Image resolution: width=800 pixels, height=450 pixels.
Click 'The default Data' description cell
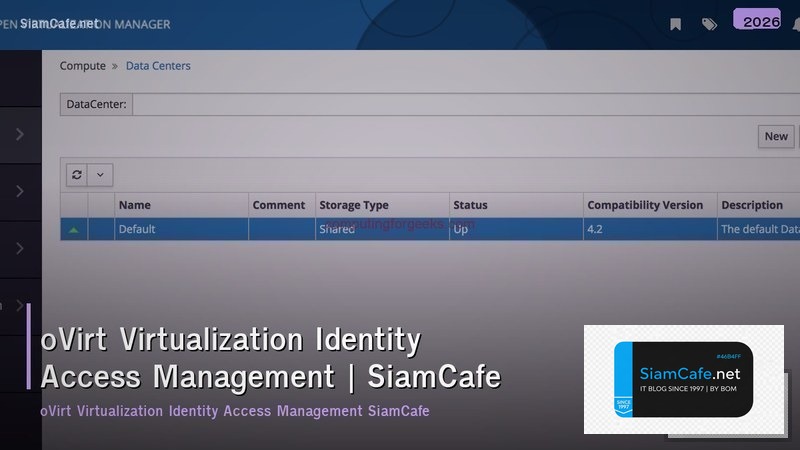(760, 229)
